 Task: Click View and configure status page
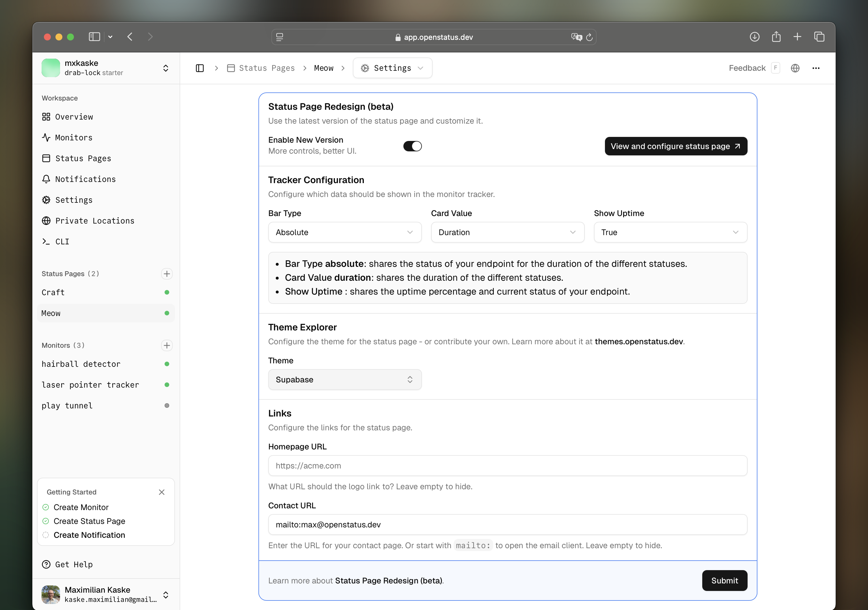(676, 146)
